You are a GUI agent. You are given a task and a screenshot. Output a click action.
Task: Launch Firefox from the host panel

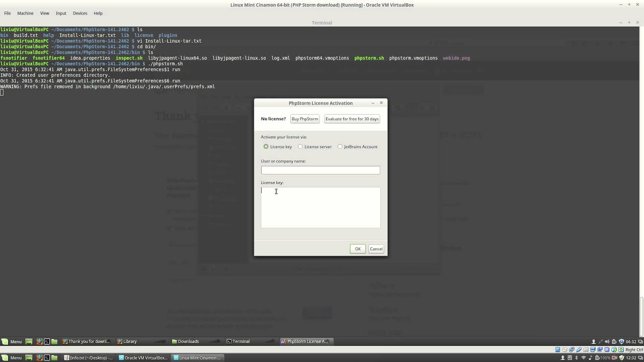(39, 358)
